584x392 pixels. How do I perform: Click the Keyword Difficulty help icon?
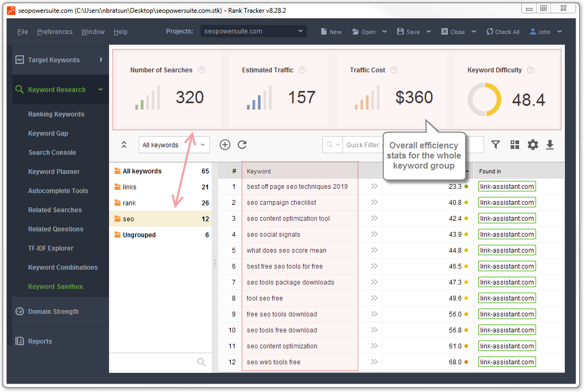click(531, 70)
